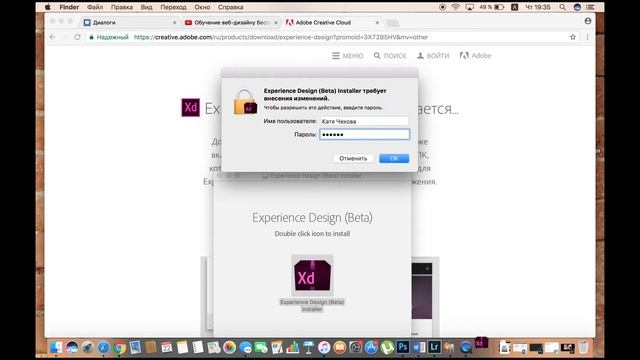640x360 pixels.
Task: Click the Chrome address bar URL
Action: (x=281, y=37)
